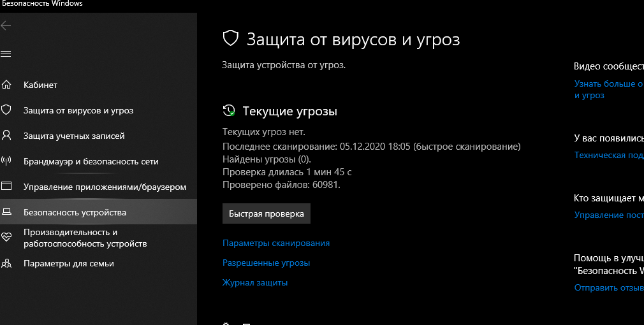Click the Управление поставщиками link
The width and height of the screenshot is (644, 325).
609,215
